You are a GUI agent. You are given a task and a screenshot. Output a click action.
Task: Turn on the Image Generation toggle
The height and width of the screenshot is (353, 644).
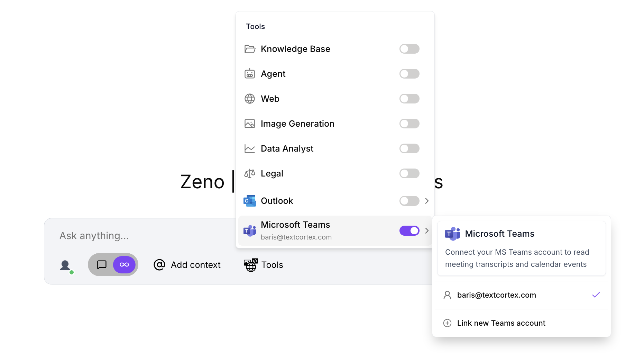tap(409, 124)
